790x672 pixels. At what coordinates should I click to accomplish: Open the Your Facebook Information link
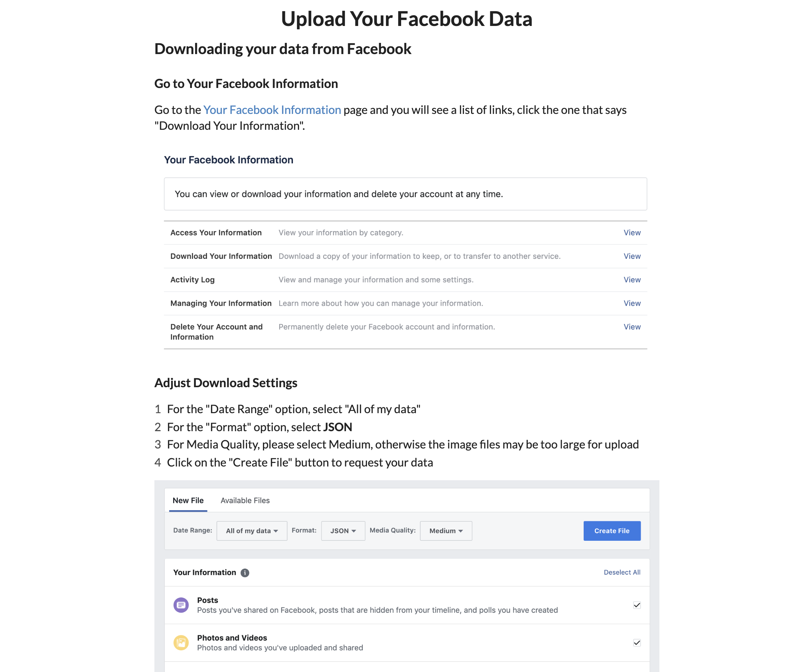point(272,110)
